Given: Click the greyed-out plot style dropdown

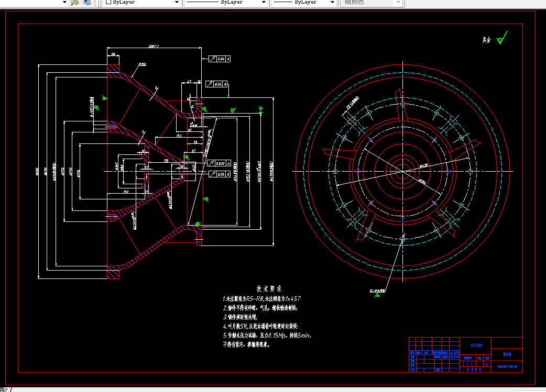Looking at the screenshot, I should 371,3.
